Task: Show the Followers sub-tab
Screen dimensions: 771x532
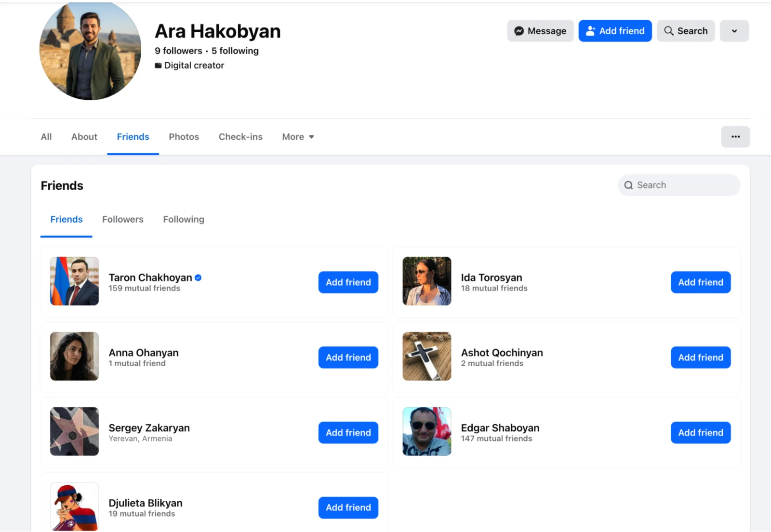Action: (123, 219)
